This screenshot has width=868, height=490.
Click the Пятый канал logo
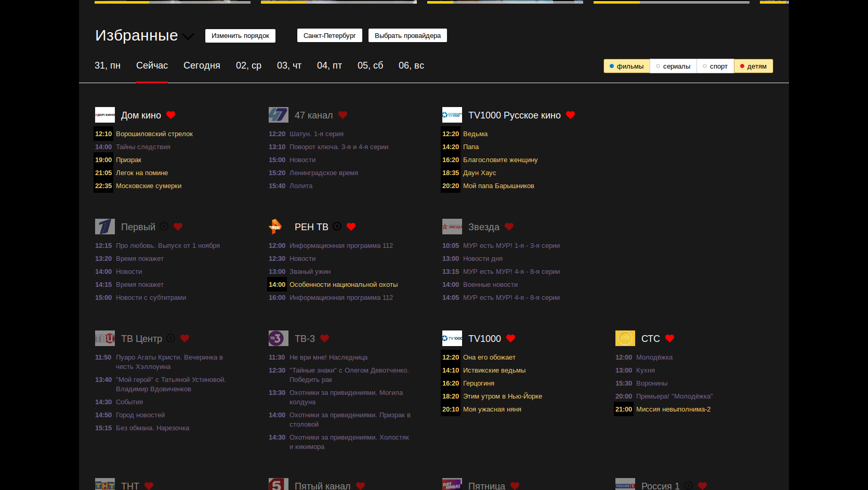[x=279, y=484]
